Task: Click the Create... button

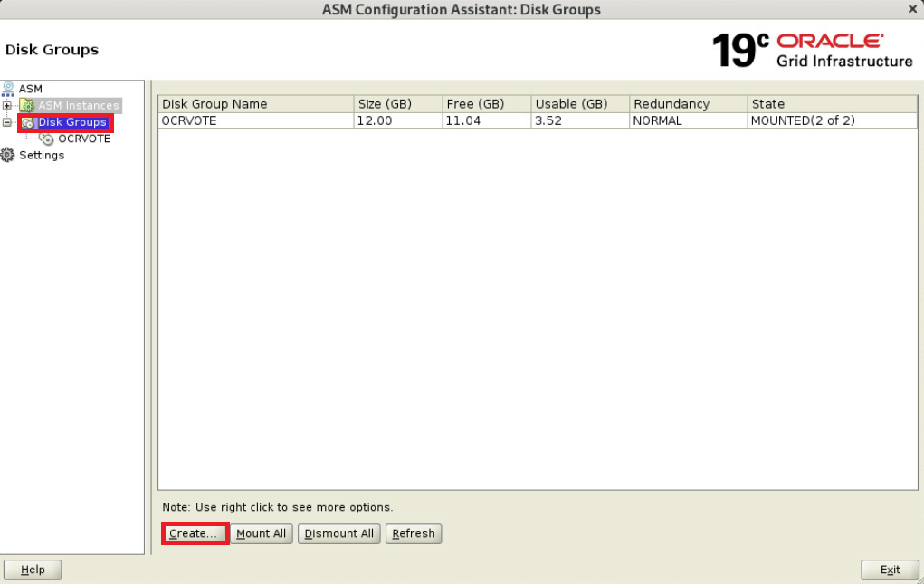Action: tap(194, 533)
